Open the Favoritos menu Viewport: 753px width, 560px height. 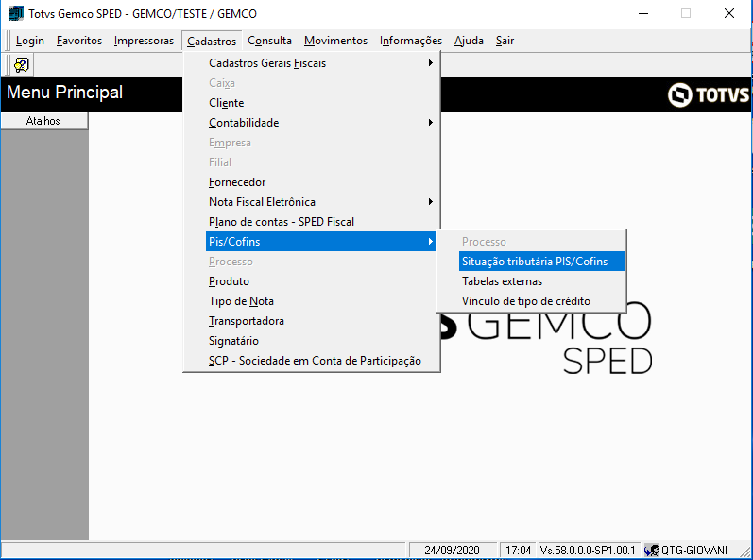79,41
